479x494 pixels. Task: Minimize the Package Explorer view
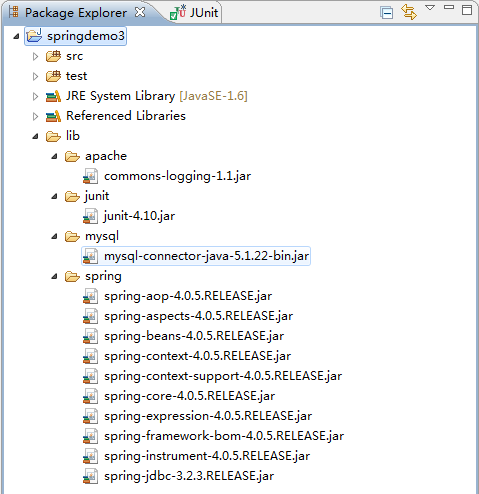(x=449, y=7)
